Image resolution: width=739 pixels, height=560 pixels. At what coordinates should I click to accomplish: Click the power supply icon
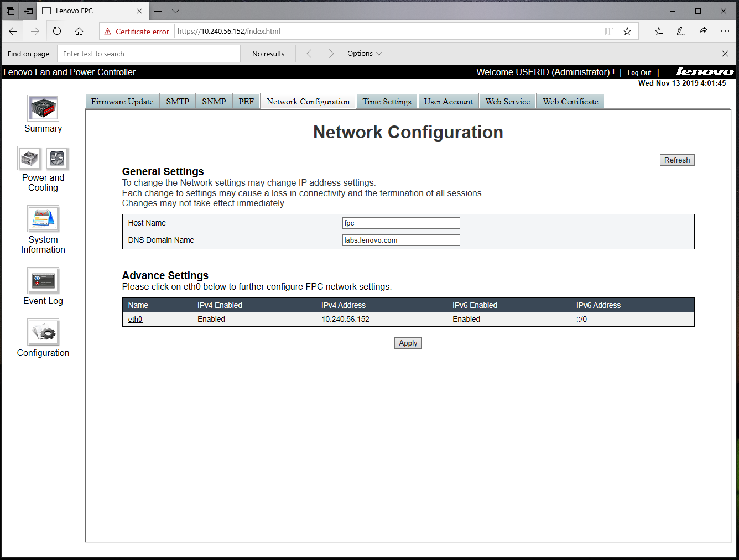(30, 159)
